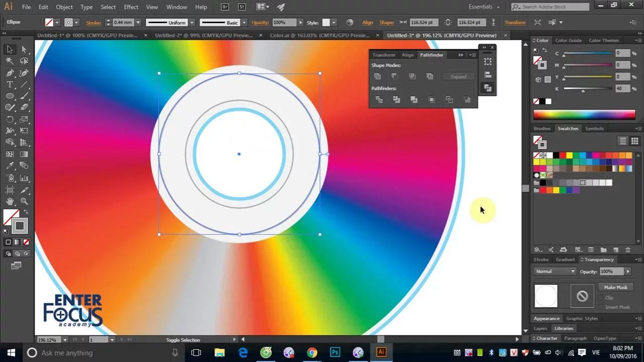
Task: Pick the Ellipse shape tool
Action: [10, 96]
